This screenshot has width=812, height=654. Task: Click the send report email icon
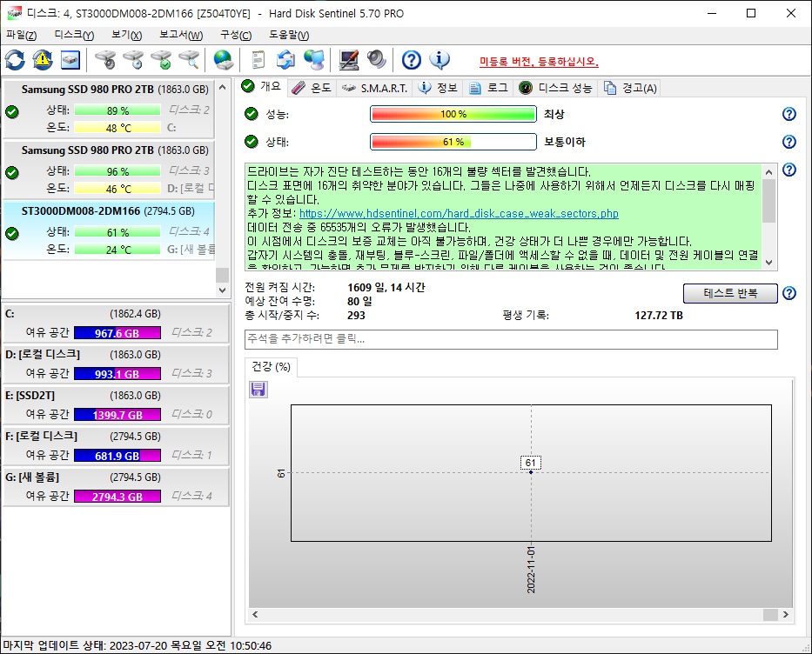pos(285,60)
